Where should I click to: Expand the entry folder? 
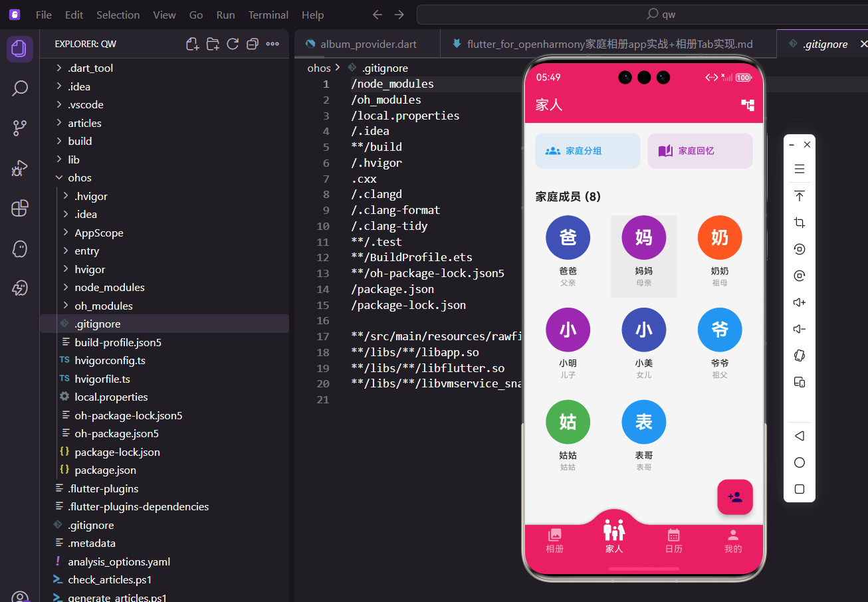(164, 251)
